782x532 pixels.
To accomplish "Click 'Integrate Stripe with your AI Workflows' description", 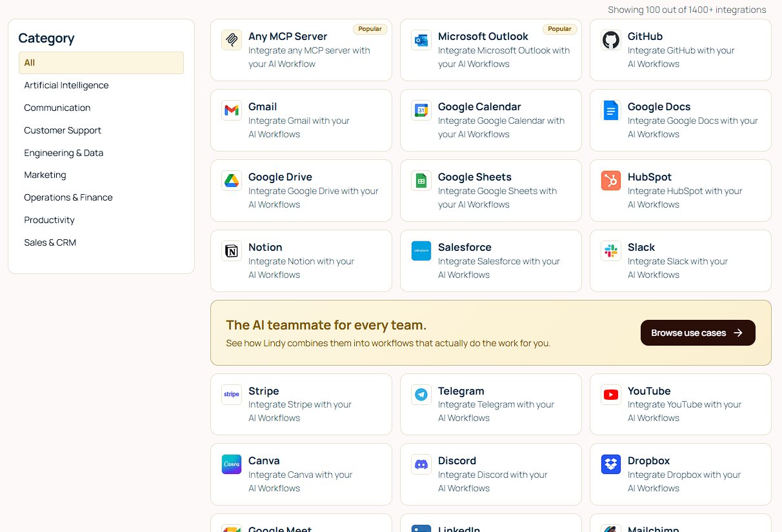I will [300, 411].
